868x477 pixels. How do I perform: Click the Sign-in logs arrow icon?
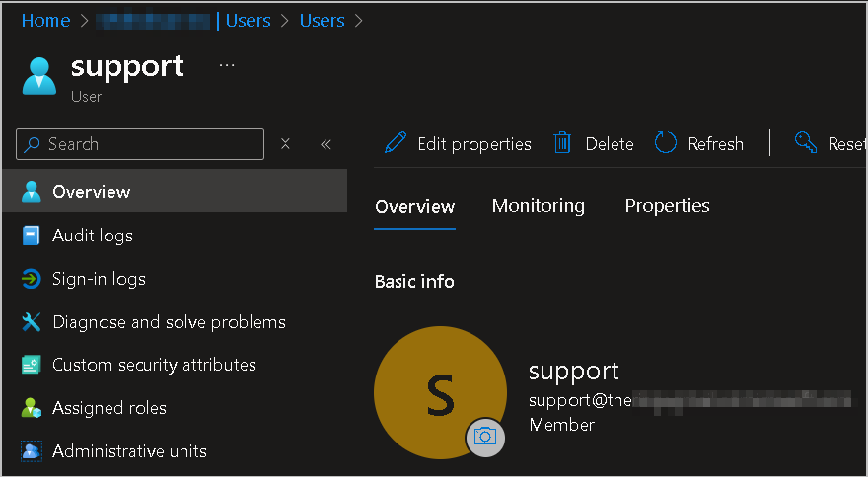pos(31,279)
